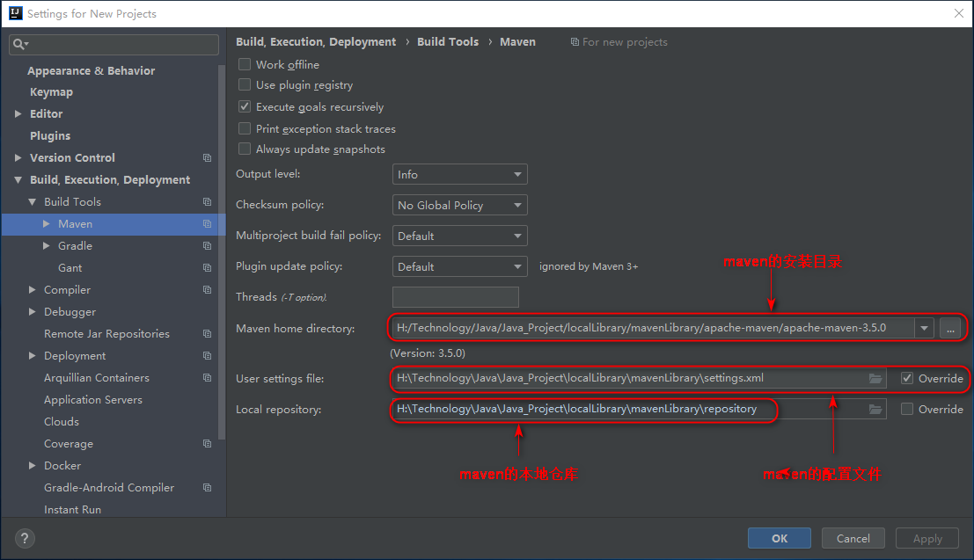
Task: Click the project-level icon next to Gant
Action: (x=208, y=267)
